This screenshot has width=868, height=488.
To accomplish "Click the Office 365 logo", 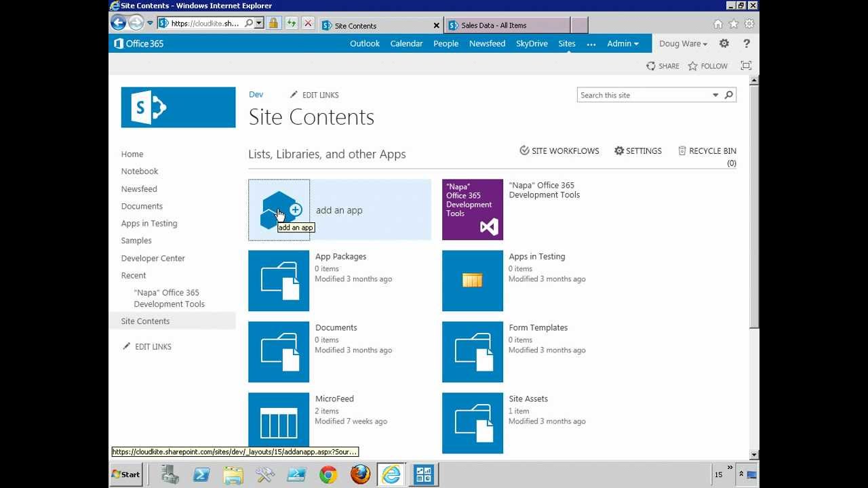I will pos(139,43).
